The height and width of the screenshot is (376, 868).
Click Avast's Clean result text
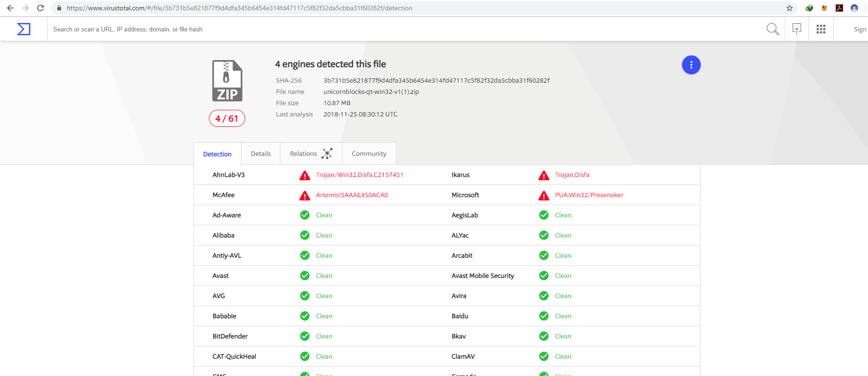click(324, 276)
